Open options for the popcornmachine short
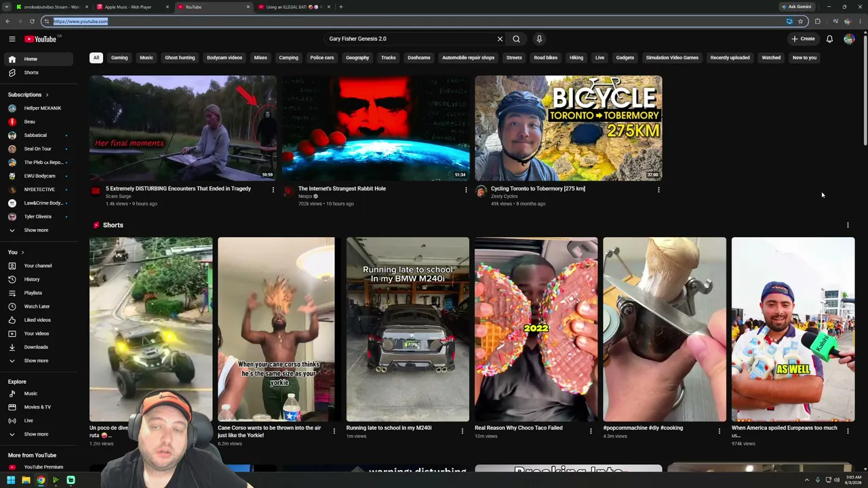This screenshot has height=488, width=868. click(x=719, y=431)
